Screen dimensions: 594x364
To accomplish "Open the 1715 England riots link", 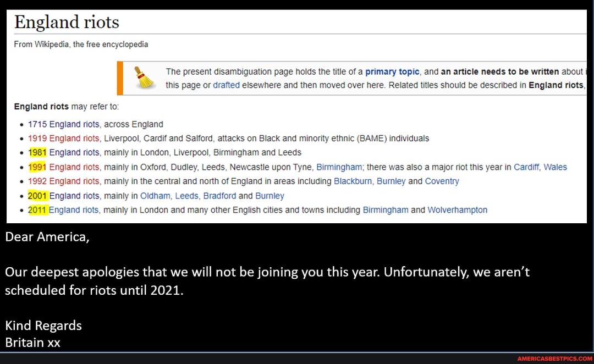I will [64, 124].
